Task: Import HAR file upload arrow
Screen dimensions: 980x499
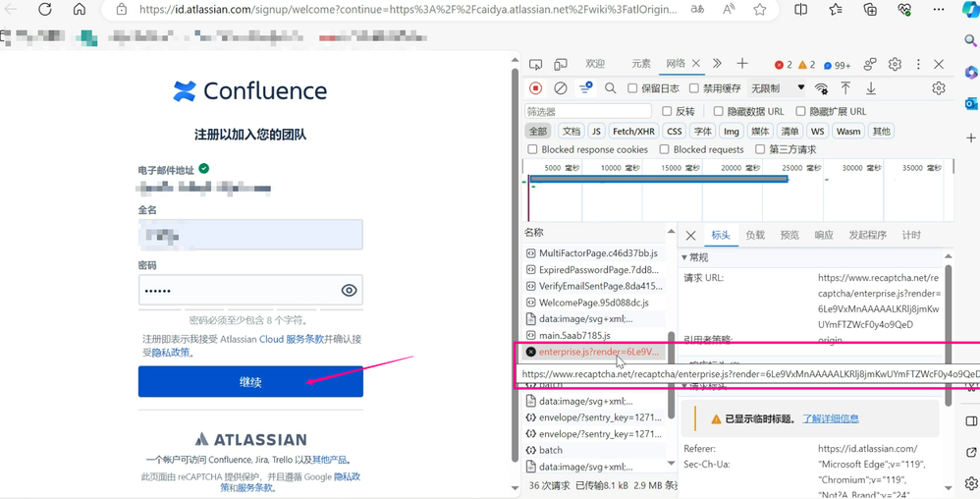Action: [845, 88]
